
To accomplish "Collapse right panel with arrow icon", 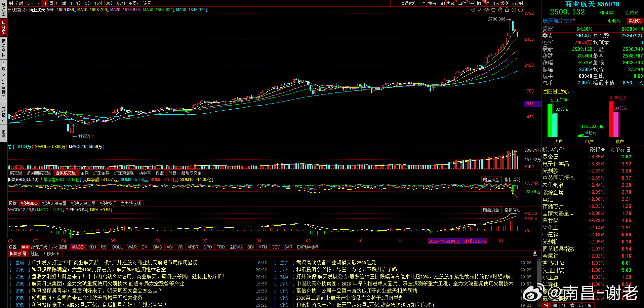I will coord(521,3).
